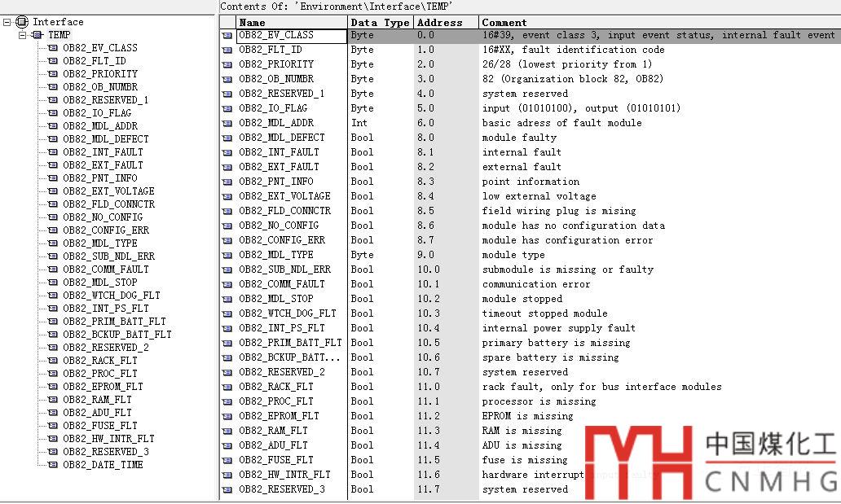Select Interface label in the tree

58,22
